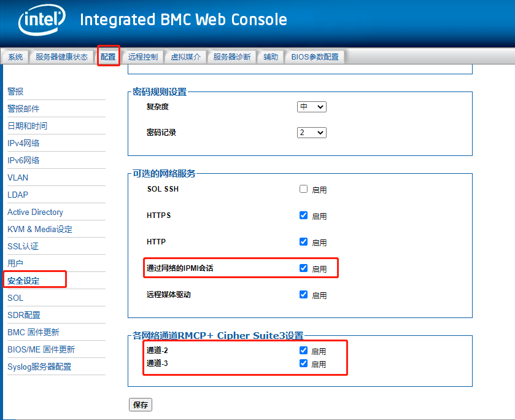
Task: Switch to the 配置 tab
Action: [x=108, y=57]
